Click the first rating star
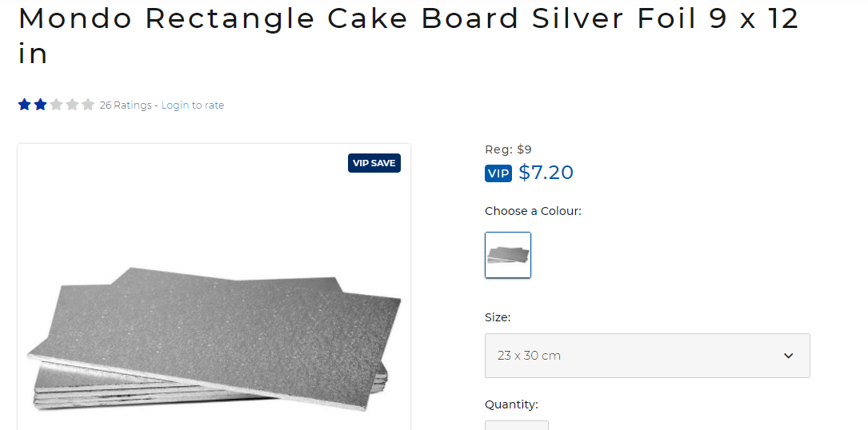Screen dimensions: 868x430 [x=25, y=105]
